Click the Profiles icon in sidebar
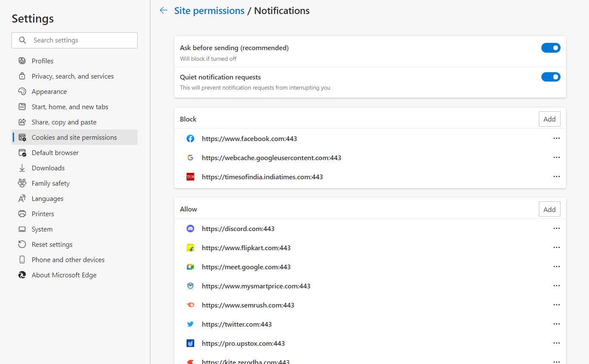This screenshot has height=364, width=589. 22,61
